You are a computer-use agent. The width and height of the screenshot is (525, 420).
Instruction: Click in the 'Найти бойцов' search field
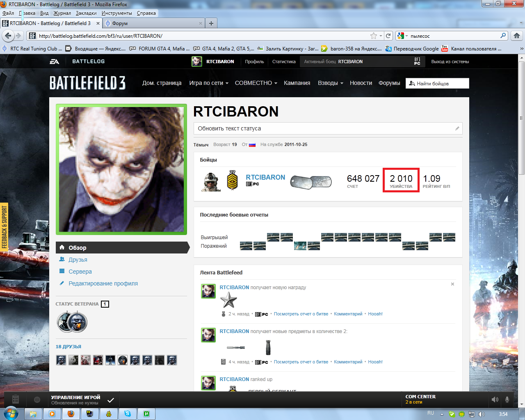pos(437,83)
